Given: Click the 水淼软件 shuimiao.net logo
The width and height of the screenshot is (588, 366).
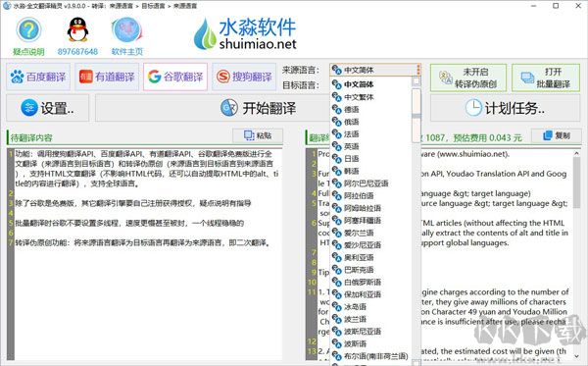Looking at the screenshot, I should (245, 34).
